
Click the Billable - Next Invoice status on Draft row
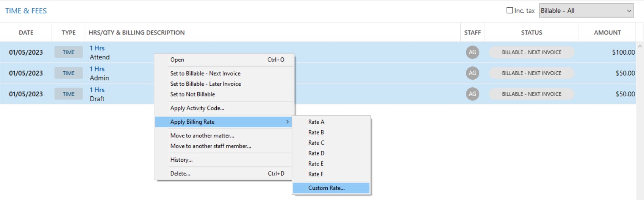pyautogui.click(x=531, y=94)
